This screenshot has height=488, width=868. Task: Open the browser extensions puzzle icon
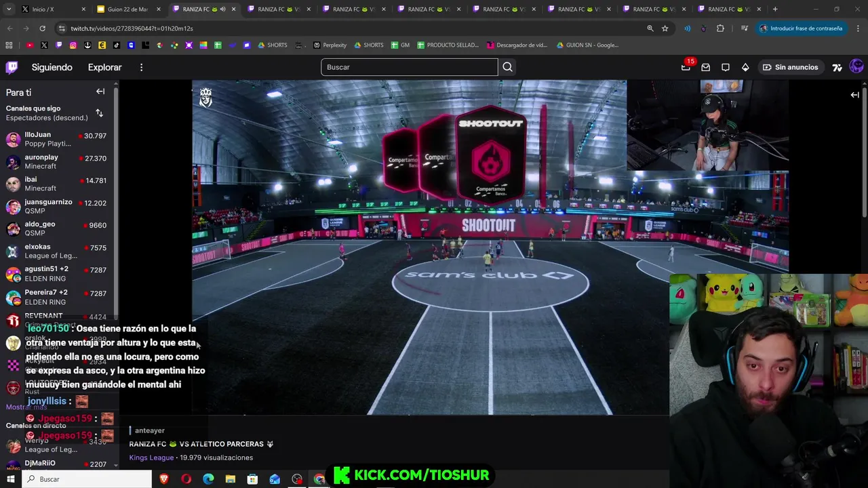click(720, 28)
